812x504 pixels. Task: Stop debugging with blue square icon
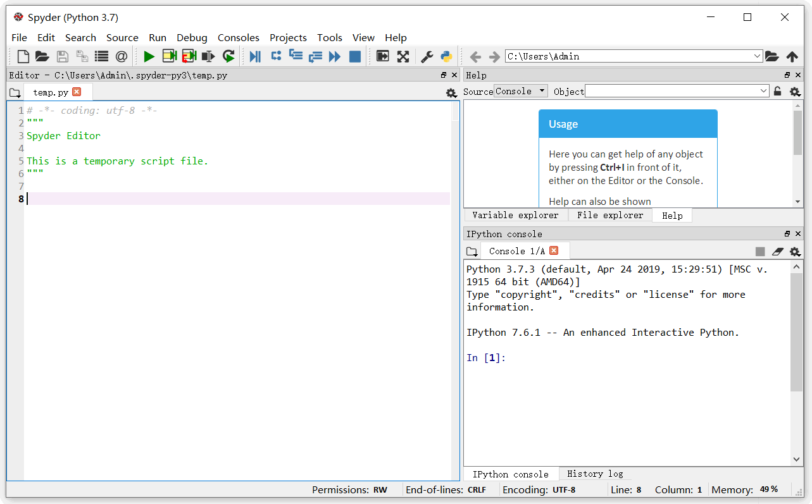[x=355, y=56]
